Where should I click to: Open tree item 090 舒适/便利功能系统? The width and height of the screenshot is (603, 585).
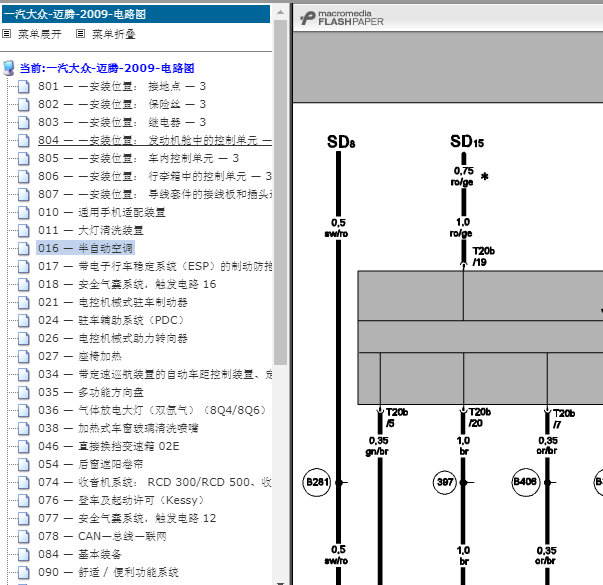(108, 572)
